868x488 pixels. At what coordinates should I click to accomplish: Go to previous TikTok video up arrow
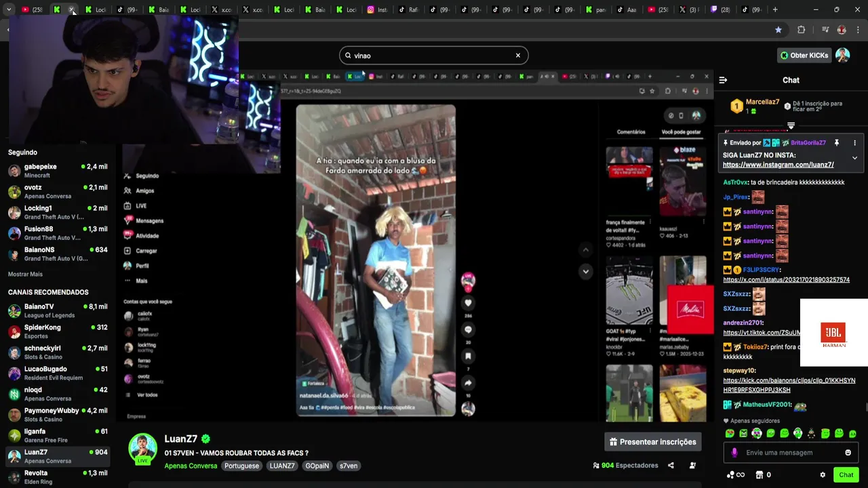tap(585, 250)
